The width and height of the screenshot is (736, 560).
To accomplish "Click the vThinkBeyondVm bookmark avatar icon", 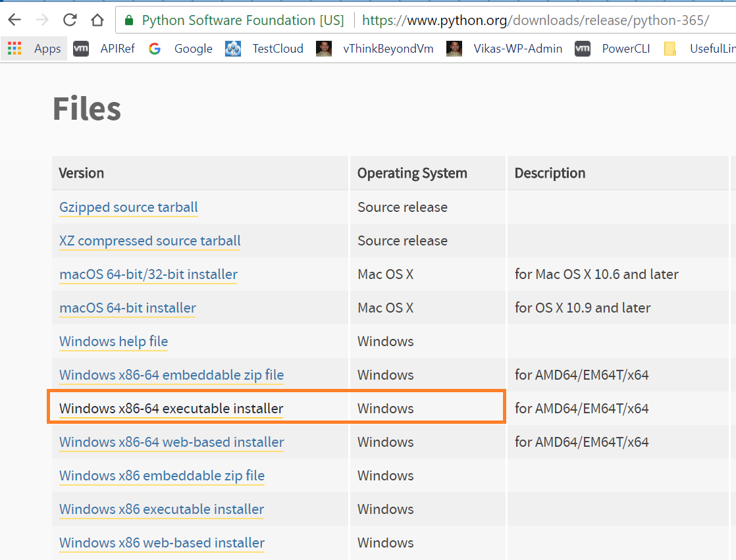I will pyautogui.click(x=324, y=48).
